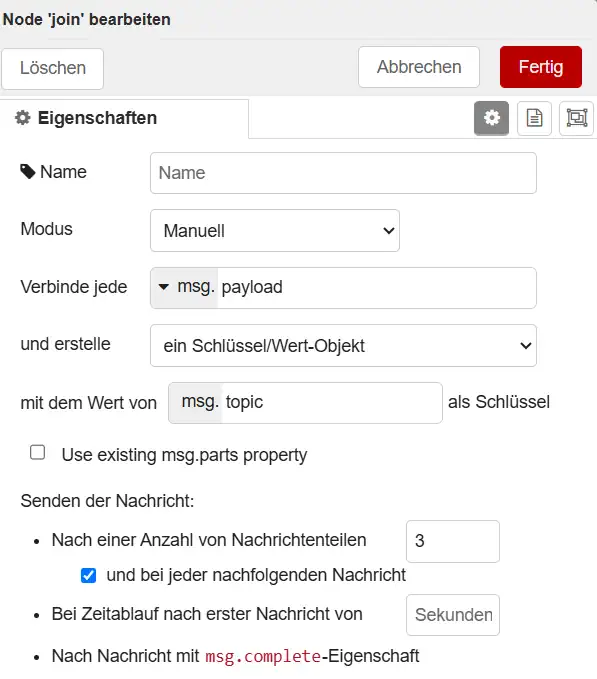This screenshot has height=679, width=597.
Task: Click the 'als Schlüssel' label
Action: tap(499, 402)
